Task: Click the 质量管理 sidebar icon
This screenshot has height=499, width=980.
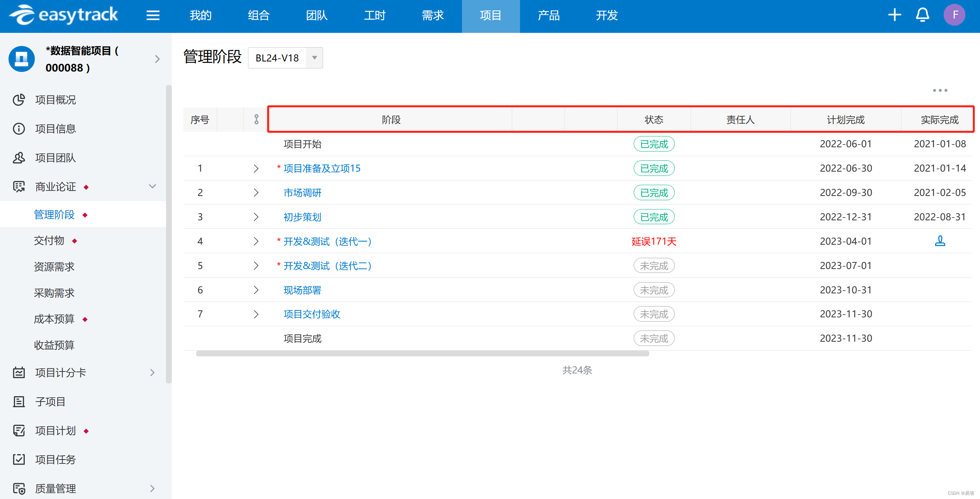Action: tap(19, 489)
